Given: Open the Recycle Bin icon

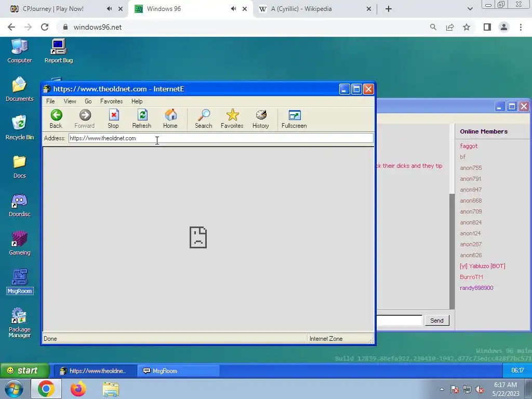Looking at the screenshot, I should pos(19,128).
